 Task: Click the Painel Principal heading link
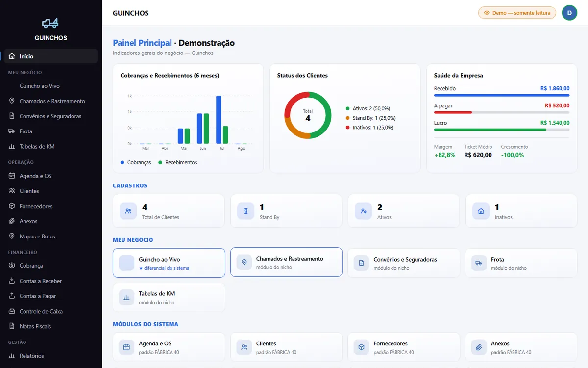[x=142, y=43]
